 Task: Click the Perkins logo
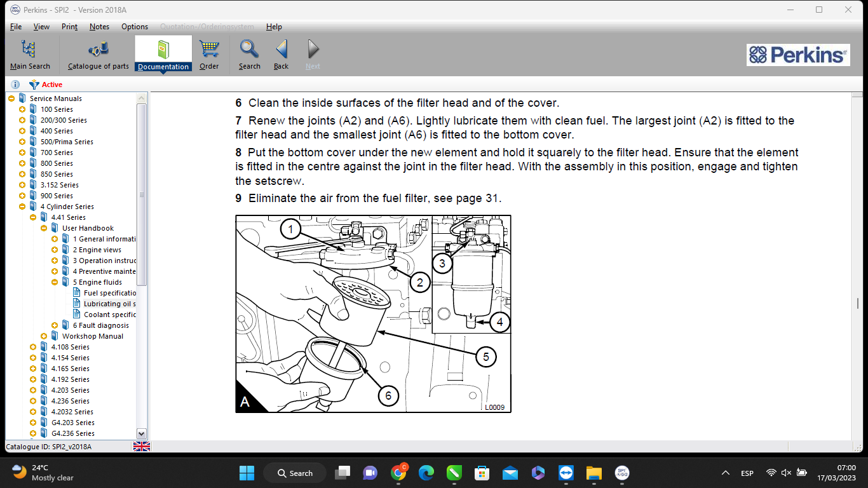(x=798, y=55)
